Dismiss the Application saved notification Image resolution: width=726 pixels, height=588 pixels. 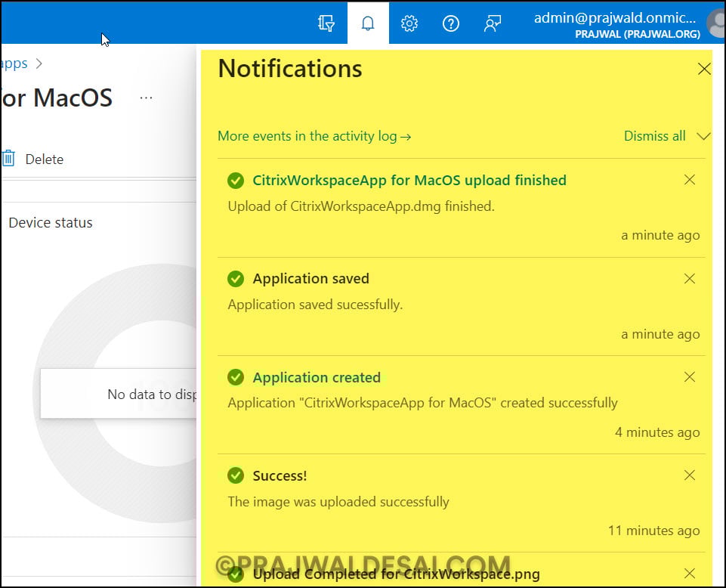(690, 278)
